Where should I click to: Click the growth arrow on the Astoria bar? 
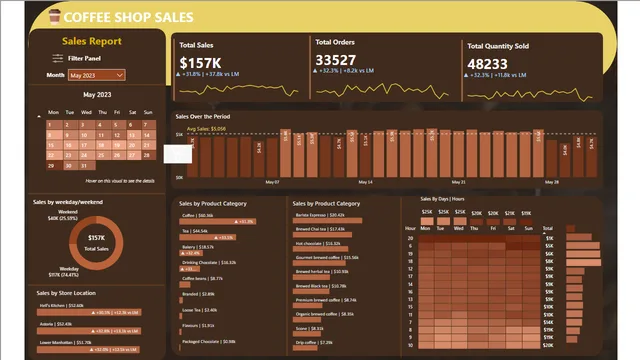click(x=93, y=331)
